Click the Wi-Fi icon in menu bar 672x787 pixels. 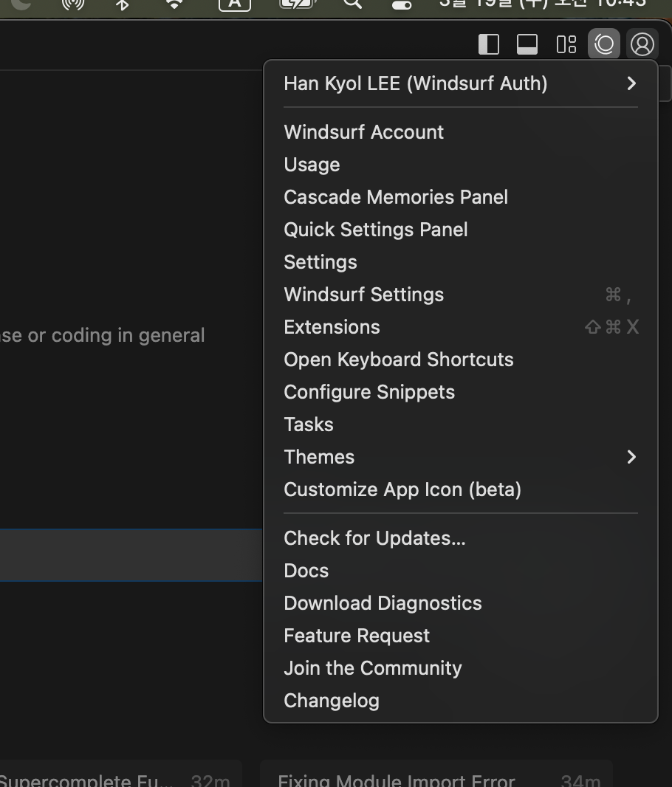(x=174, y=4)
